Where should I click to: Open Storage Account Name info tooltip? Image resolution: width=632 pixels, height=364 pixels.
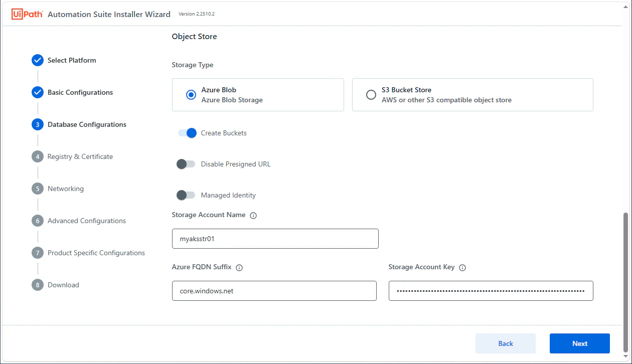coord(253,216)
